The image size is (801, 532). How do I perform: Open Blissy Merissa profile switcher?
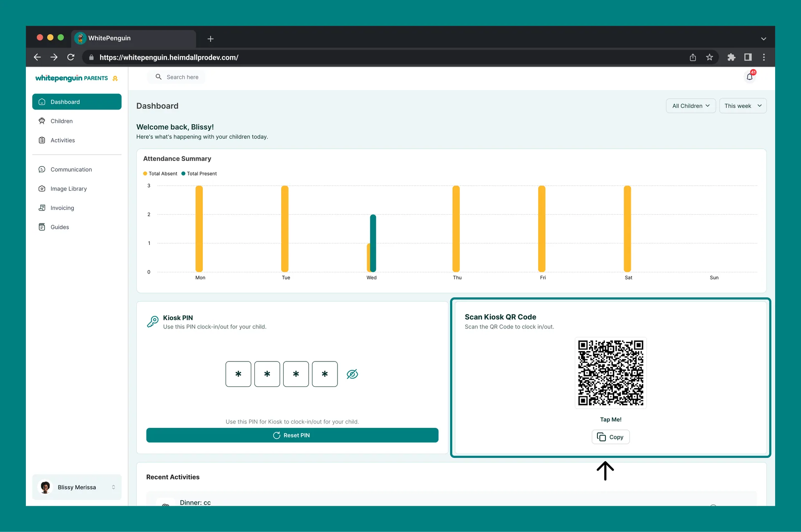click(77, 487)
